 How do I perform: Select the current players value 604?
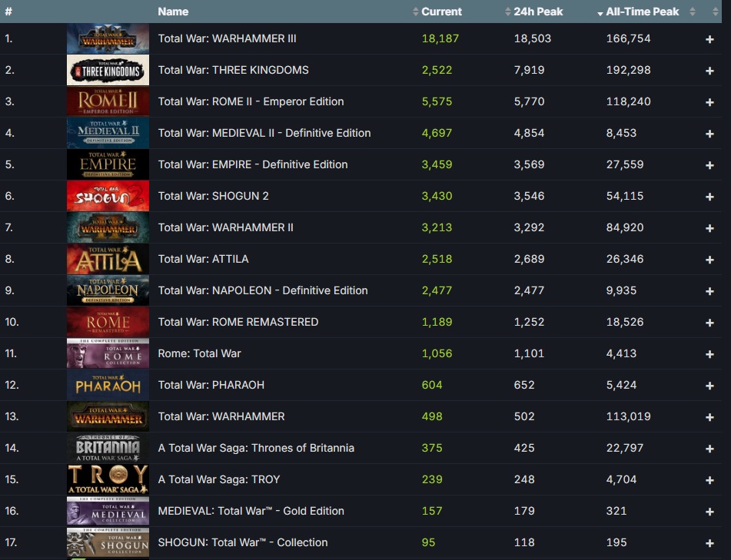432,385
